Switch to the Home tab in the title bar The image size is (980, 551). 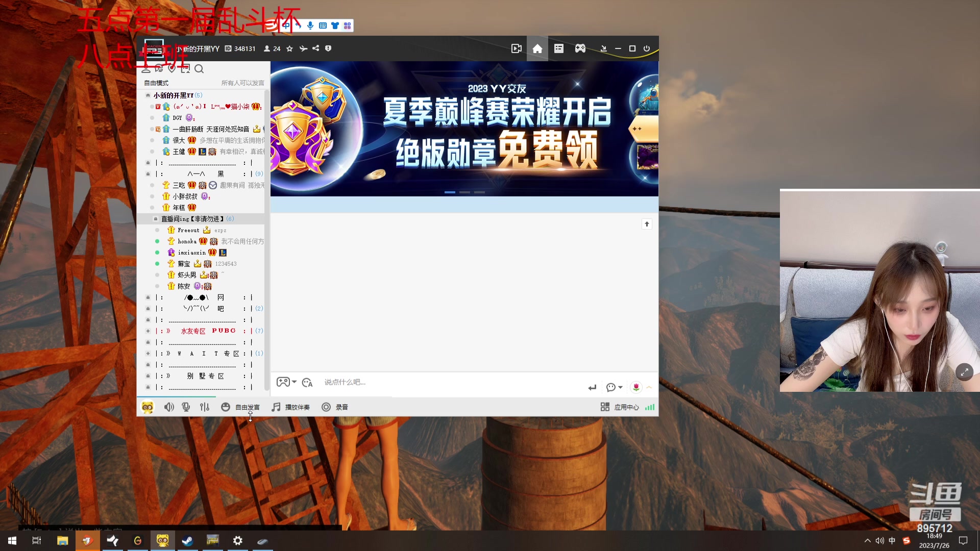537,48
